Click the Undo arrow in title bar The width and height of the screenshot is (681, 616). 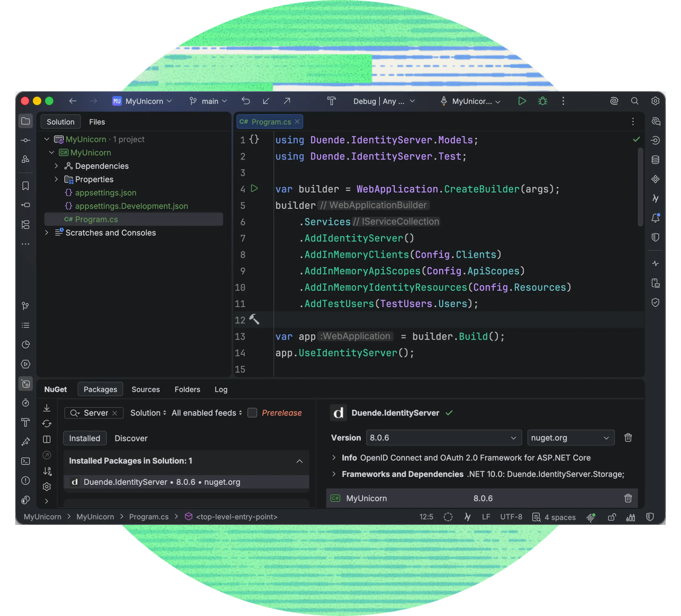(x=246, y=101)
